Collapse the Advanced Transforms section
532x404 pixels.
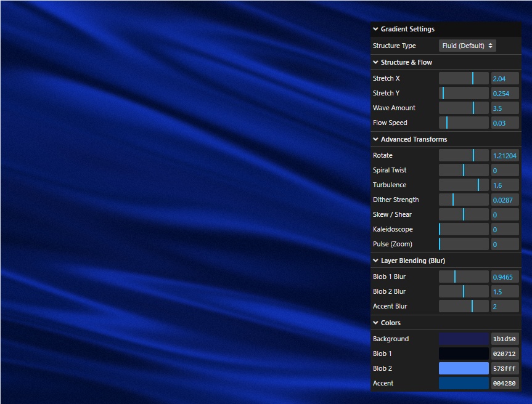[x=413, y=139]
